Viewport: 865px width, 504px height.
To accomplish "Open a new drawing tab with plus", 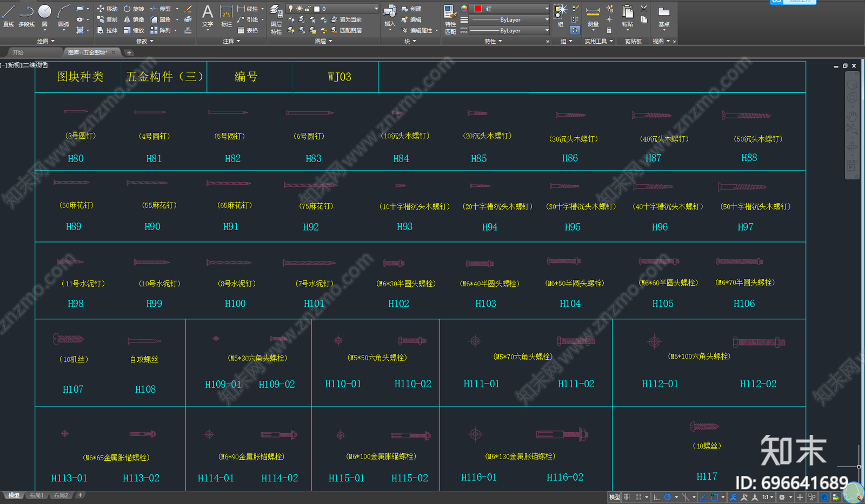I will [129, 52].
